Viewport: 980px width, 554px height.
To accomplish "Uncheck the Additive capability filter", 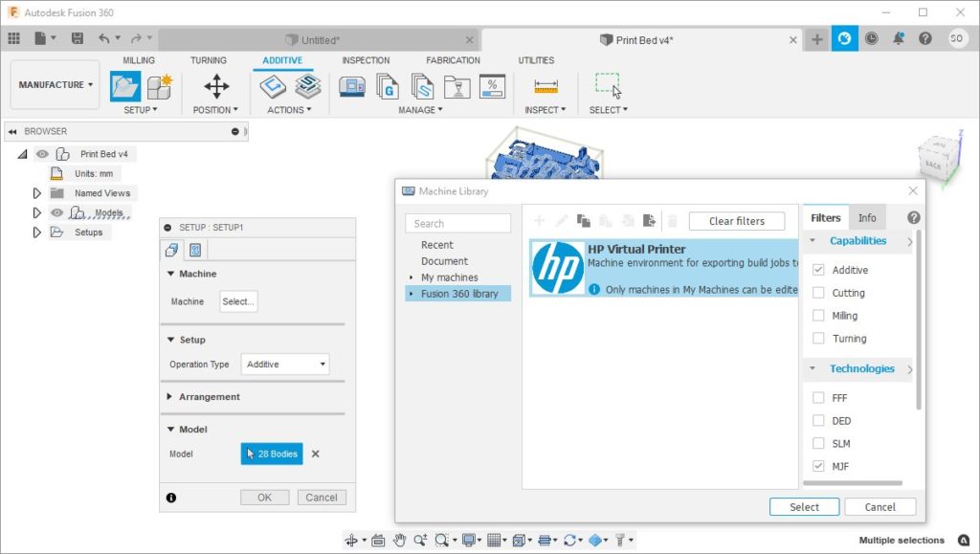I will 818,271.
